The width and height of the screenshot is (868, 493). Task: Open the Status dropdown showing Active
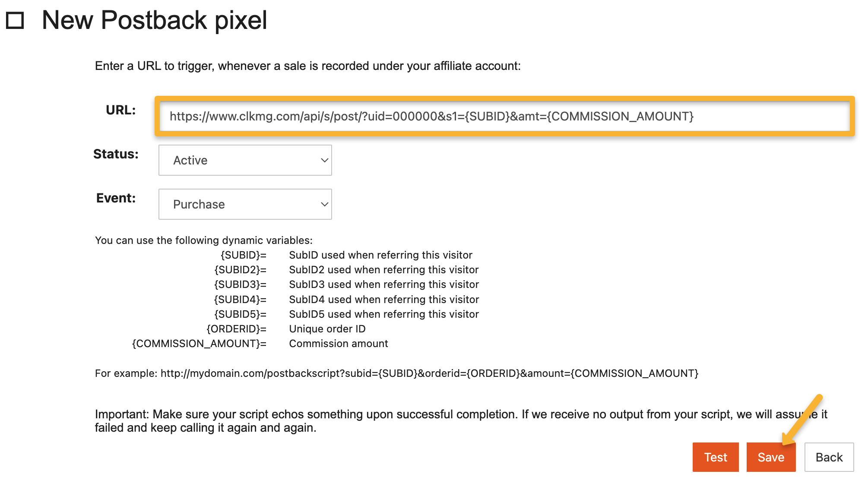tap(245, 160)
